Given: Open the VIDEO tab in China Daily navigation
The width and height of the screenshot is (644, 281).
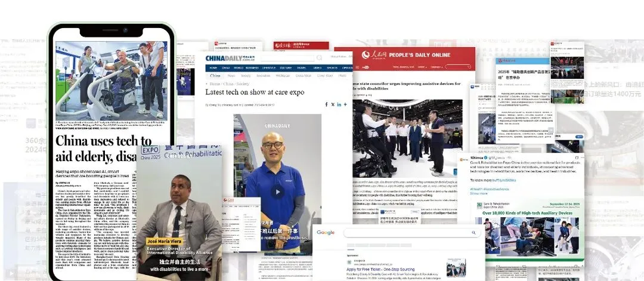Looking at the screenshot, I should 317,68.
